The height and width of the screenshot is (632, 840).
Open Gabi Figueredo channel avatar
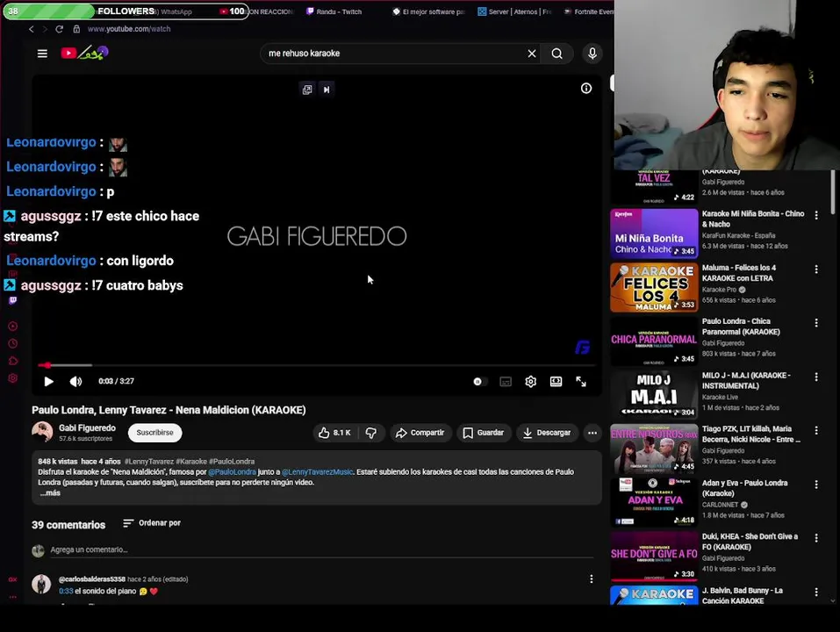click(42, 432)
